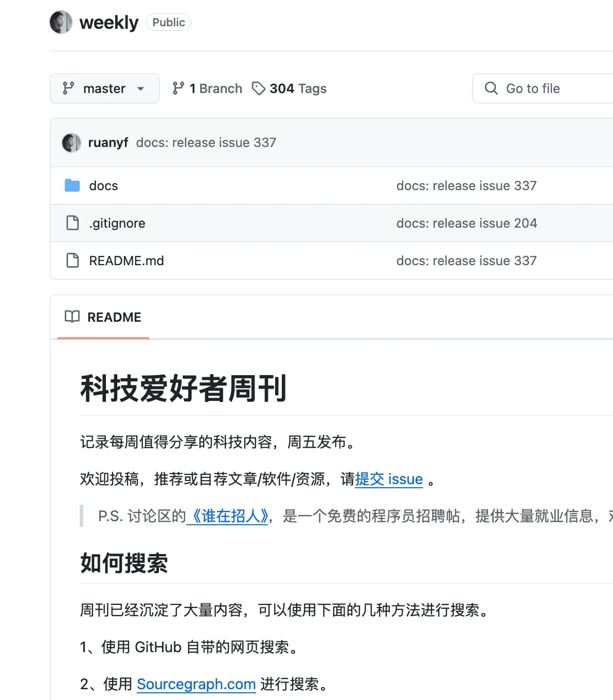Open commit message for the README.md row
The height and width of the screenshot is (700, 613).
point(466,261)
